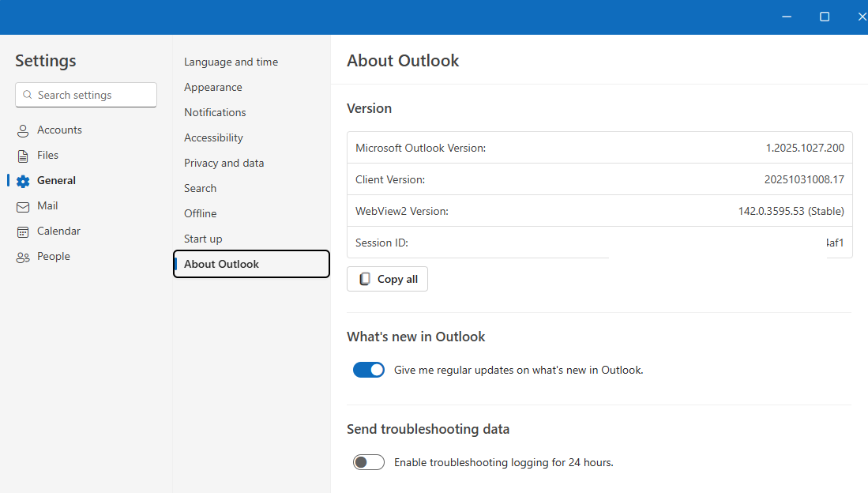Go to Notifications settings

pos(215,112)
